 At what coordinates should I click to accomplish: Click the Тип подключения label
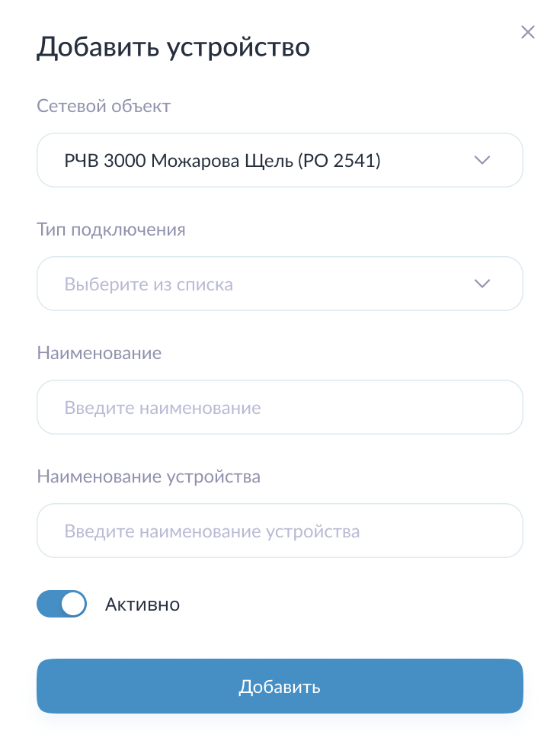coord(111,229)
